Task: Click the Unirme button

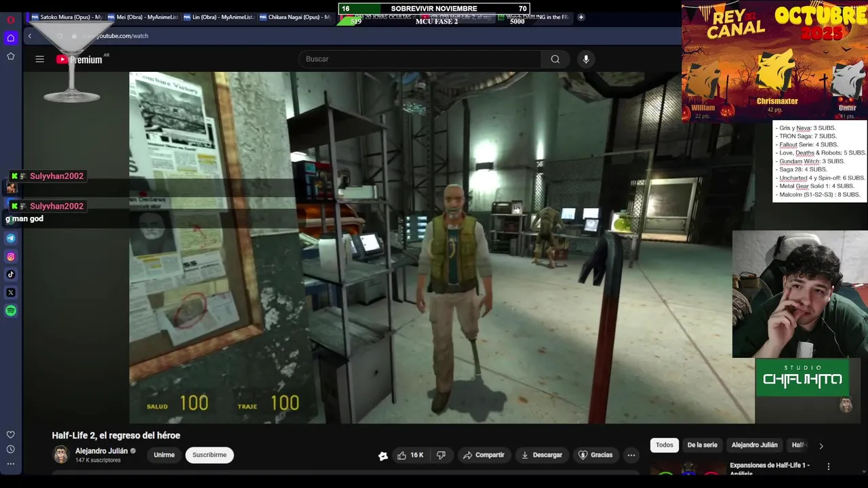Action: coord(164,455)
